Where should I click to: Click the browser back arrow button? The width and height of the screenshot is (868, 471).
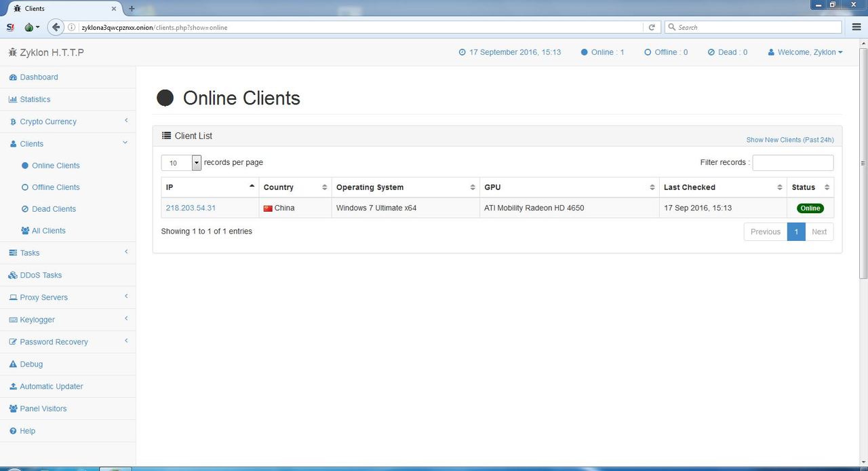[x=56, y=27]
